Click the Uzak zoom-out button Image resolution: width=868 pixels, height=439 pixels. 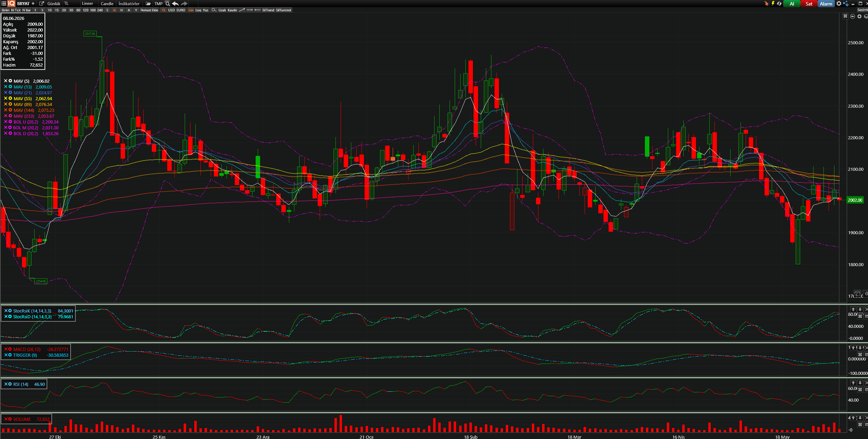222,10
